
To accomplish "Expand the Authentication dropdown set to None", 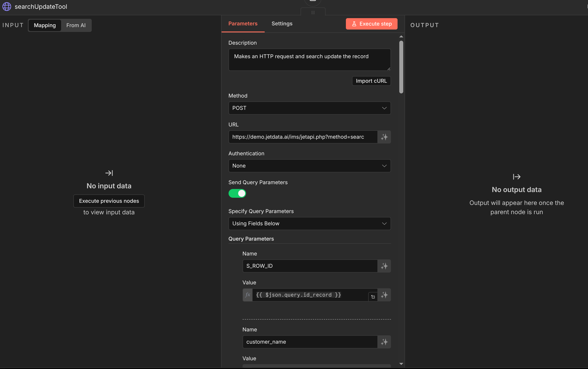I will coord(309,166).
